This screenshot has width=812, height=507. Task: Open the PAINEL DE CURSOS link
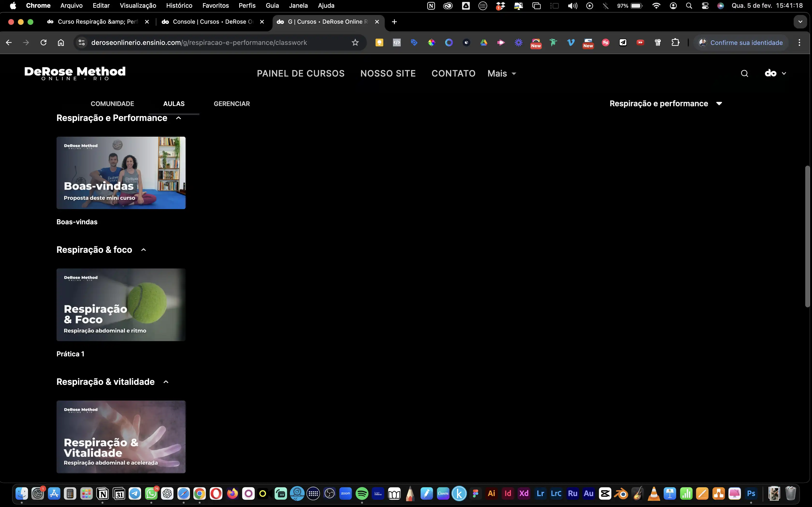click(x=301, y=73)
